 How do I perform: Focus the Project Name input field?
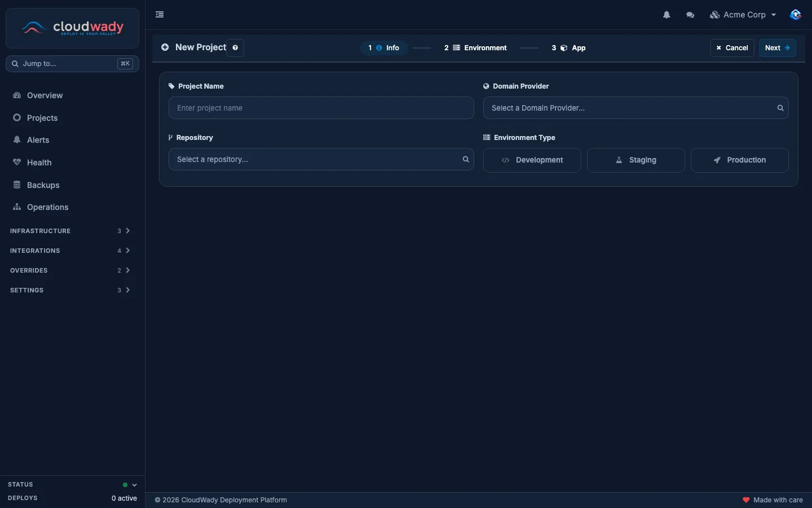[321, 108]
